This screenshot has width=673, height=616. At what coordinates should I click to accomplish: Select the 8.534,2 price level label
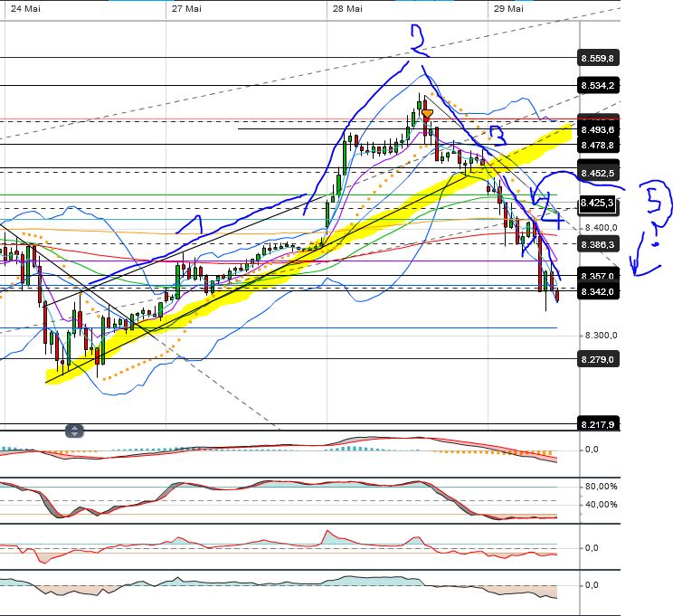pyautogui.click(x=598, y=85)
